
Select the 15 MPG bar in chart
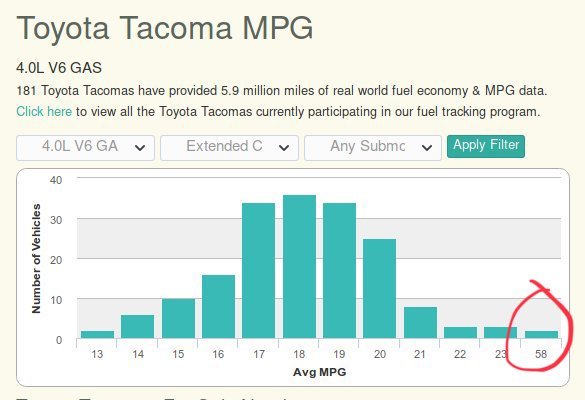pos(178,319)
